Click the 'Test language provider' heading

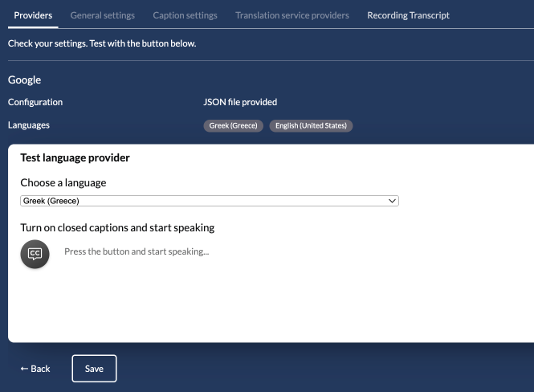coord(75,158)
